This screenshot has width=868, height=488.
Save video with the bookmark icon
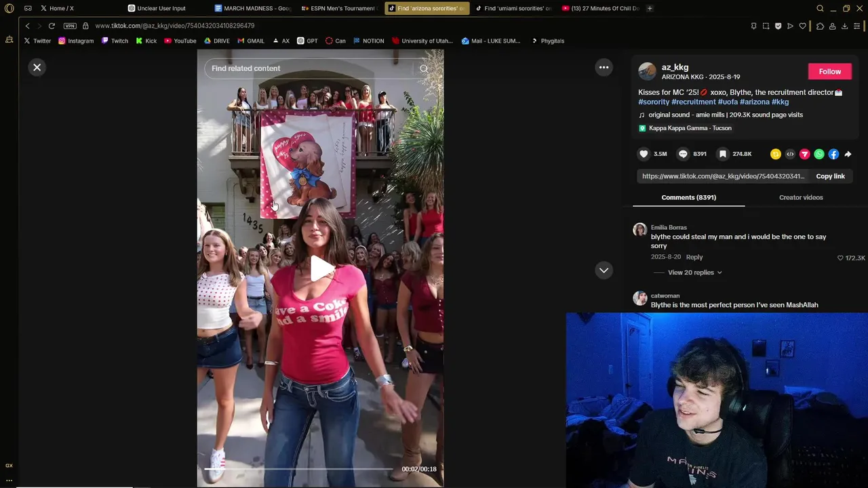point(723,154)
